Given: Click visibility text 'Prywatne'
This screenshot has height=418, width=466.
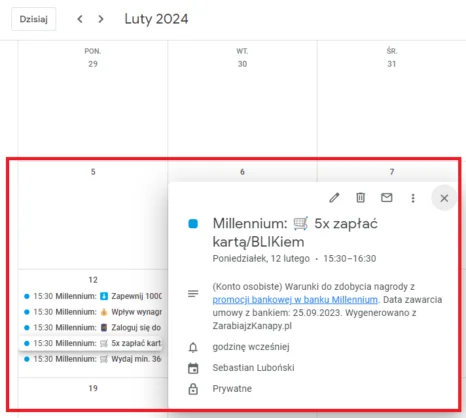Looking at the screenshot, I should 232,389.
